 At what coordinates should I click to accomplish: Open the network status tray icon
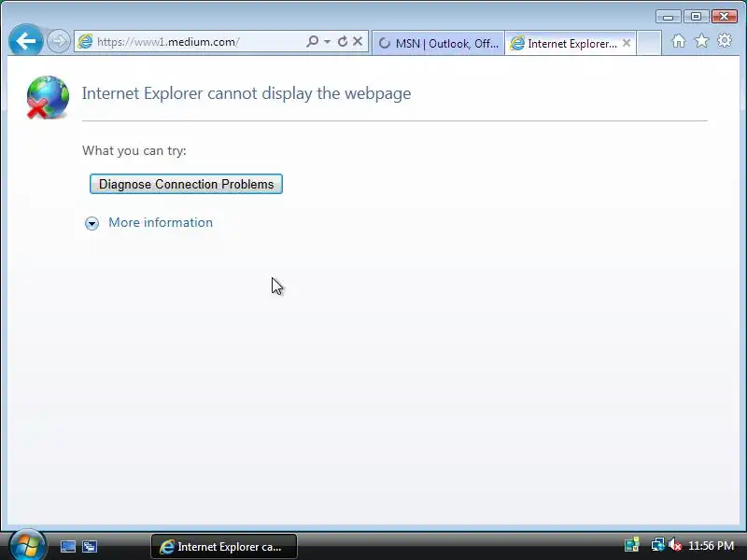click(x=658, y=545)
